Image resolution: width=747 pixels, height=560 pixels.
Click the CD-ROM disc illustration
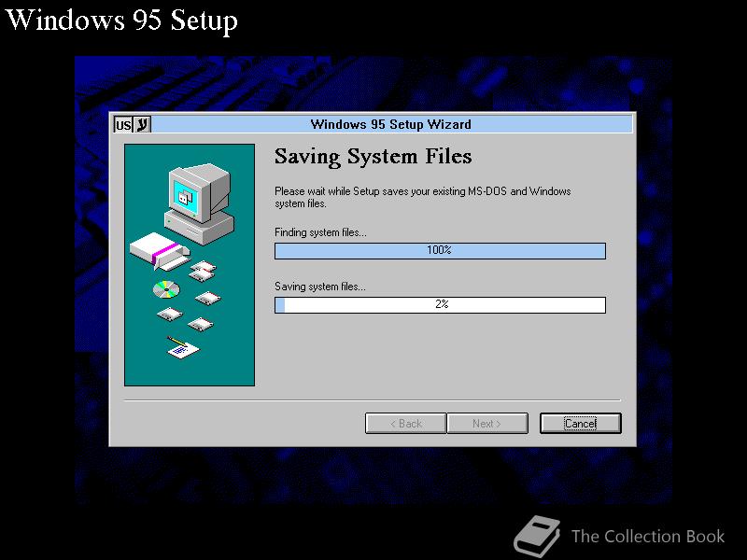pyautogui.click(x=167, y=289)
